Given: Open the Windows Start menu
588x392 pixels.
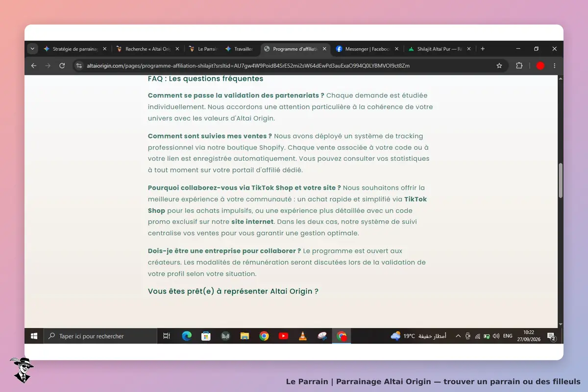Looking at the screenshot, I should coord(34,336).
